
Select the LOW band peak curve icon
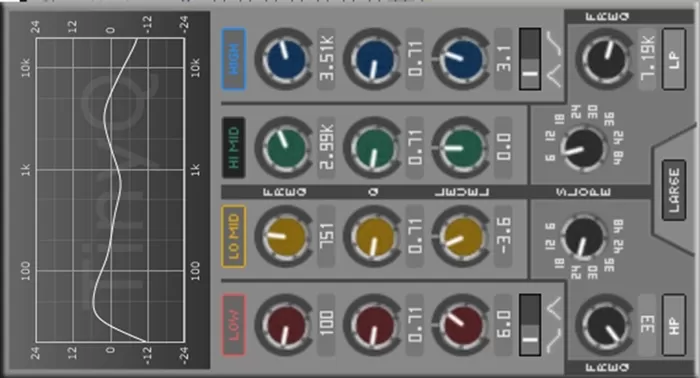(554, 308)
